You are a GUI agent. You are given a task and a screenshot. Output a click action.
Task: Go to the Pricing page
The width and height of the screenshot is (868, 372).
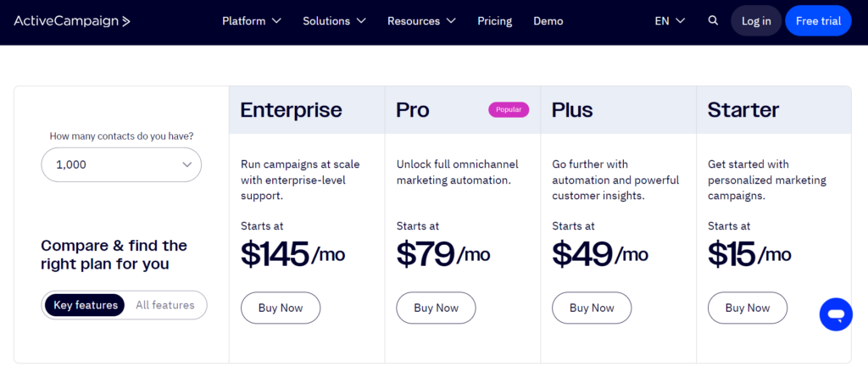(494, 21)
